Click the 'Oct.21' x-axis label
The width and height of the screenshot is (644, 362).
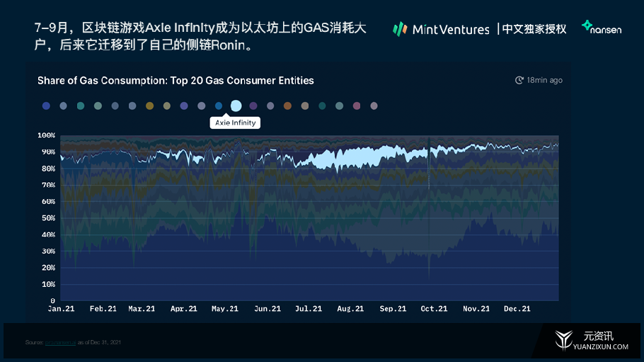click(434, 309)
